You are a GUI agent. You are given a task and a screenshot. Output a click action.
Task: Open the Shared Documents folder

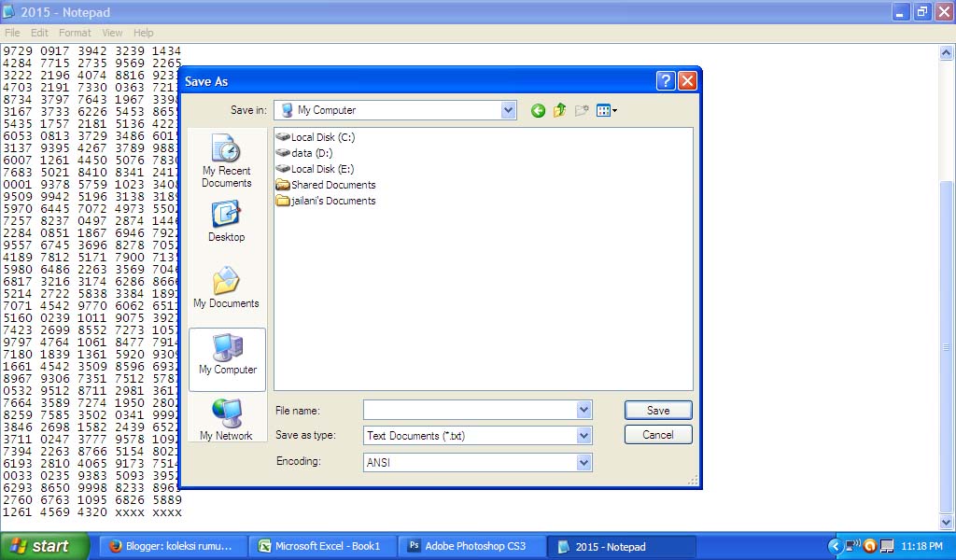click(x=326, y=185)
